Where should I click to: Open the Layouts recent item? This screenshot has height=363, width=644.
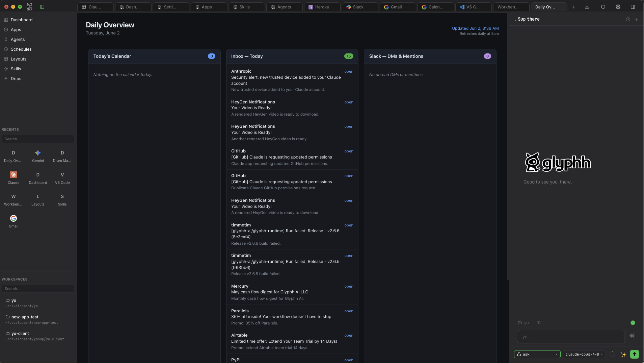[38, 199]
